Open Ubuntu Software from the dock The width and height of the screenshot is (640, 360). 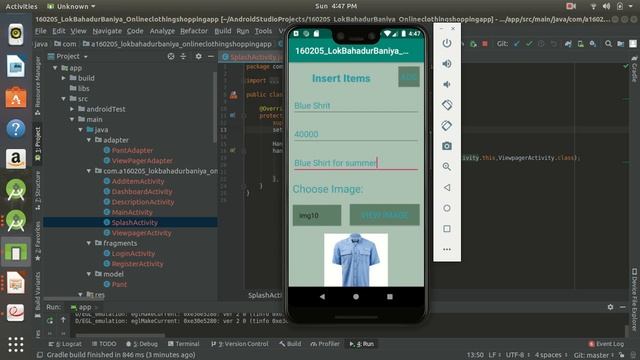(16, 97)
